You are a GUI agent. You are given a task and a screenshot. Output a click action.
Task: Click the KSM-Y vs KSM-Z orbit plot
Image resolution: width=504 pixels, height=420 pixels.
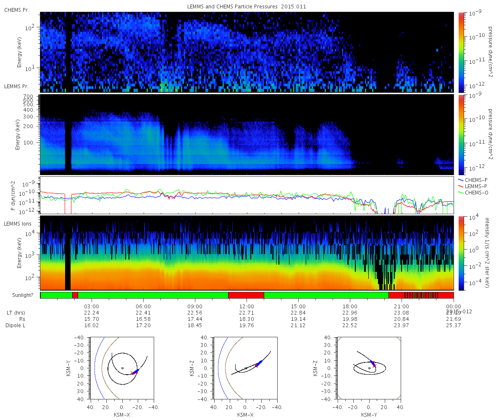click(x=369, y=367)
